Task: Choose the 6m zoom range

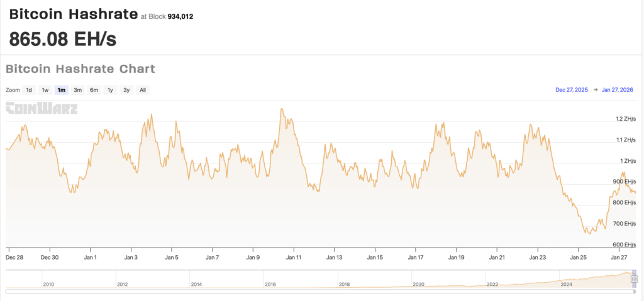Action: [x=94, y=90]
